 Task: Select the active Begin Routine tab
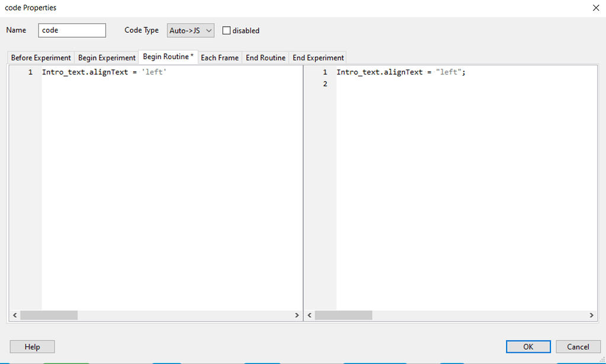click(x=168, y=57)
